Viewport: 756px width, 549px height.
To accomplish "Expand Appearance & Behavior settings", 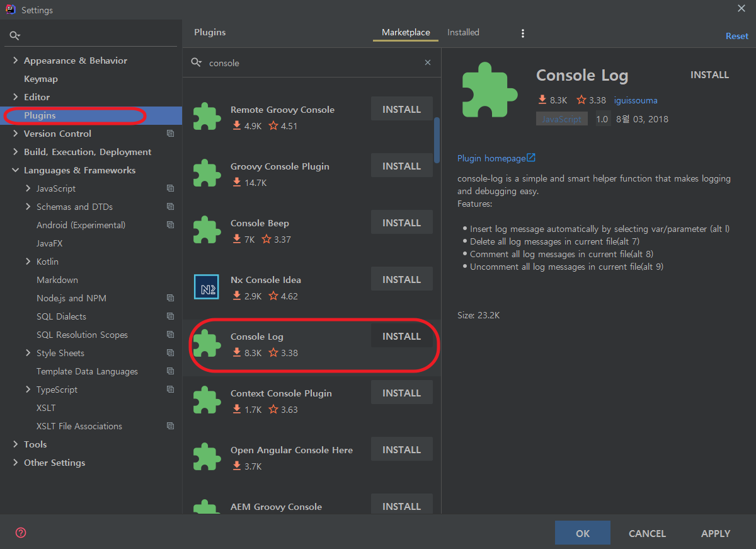I will point(15,61).
